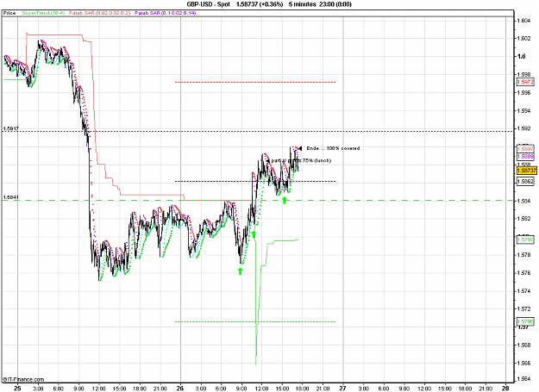Image resolution: width=539 pixels, height=392 pixels.
Task: Click the '23:00 (0:00)' time readout
Action: tap(335, 4)
